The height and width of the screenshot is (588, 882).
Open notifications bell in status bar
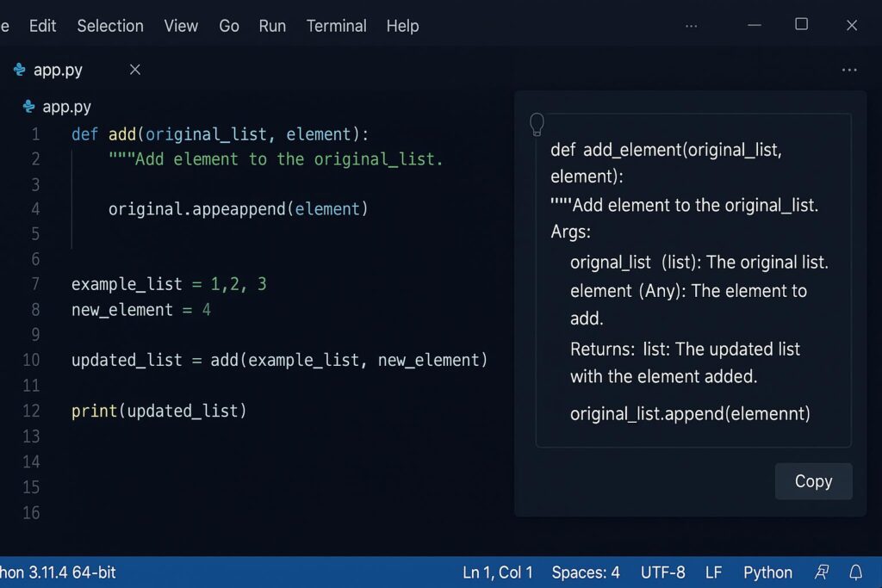[x=855, y=573]
